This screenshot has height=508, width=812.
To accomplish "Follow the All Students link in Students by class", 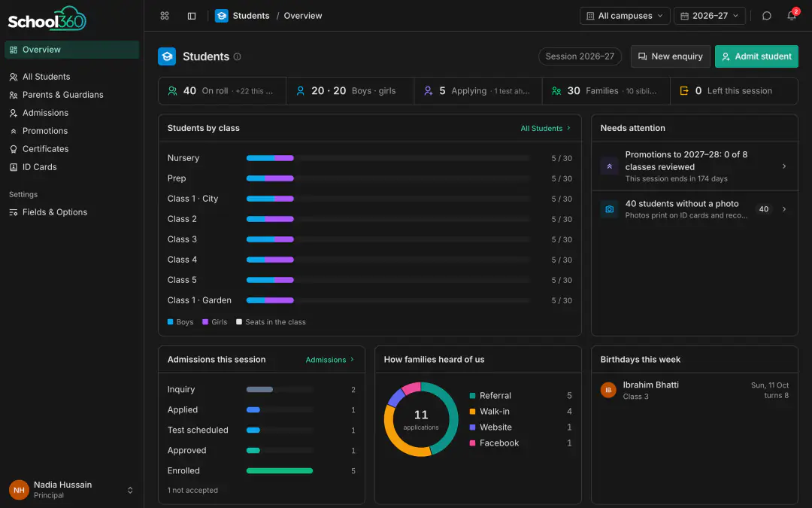I will [x=545, y=128].
